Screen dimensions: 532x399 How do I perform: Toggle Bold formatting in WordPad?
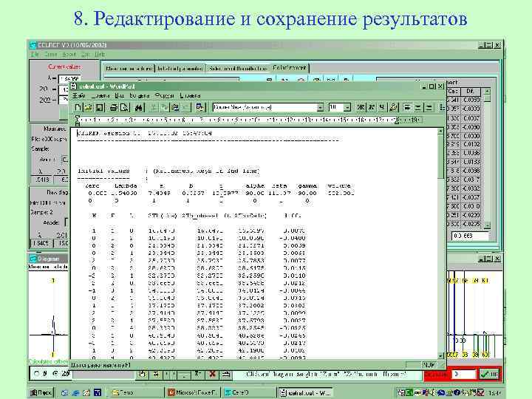[361, 108]
